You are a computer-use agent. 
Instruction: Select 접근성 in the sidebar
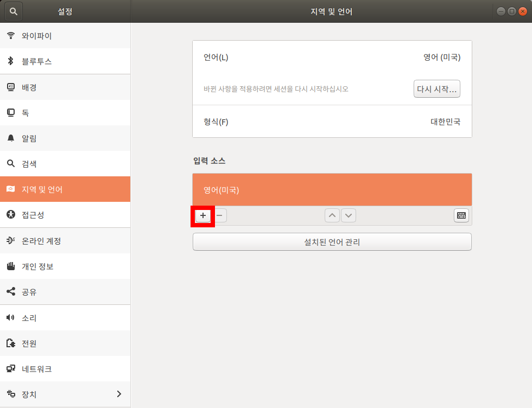65,215
